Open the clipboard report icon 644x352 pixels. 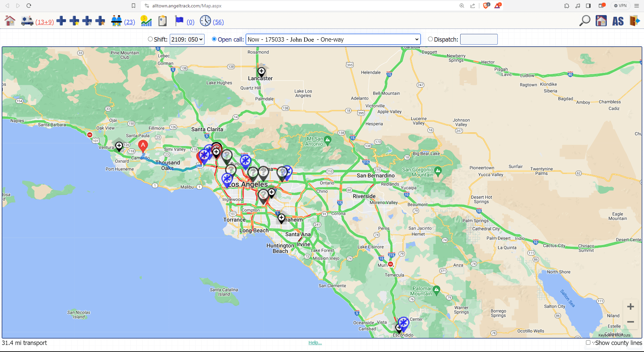[163, 21]
